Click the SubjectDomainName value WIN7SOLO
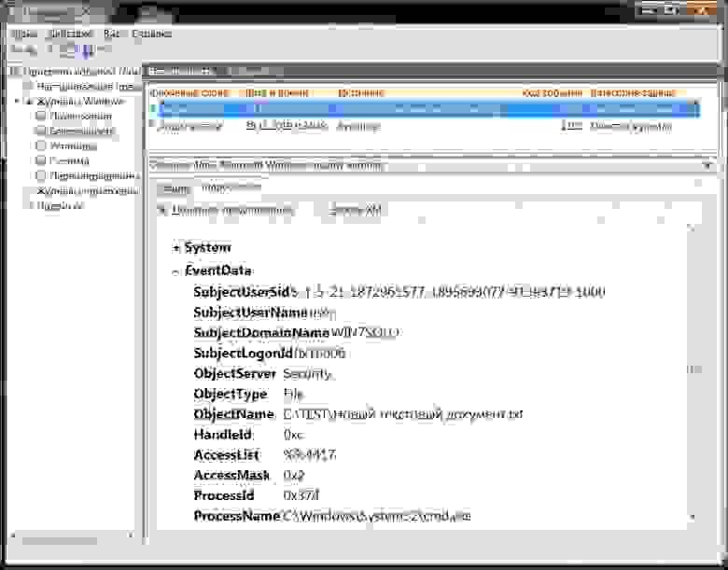Screen dimensions: 728x570 (365, 332)
